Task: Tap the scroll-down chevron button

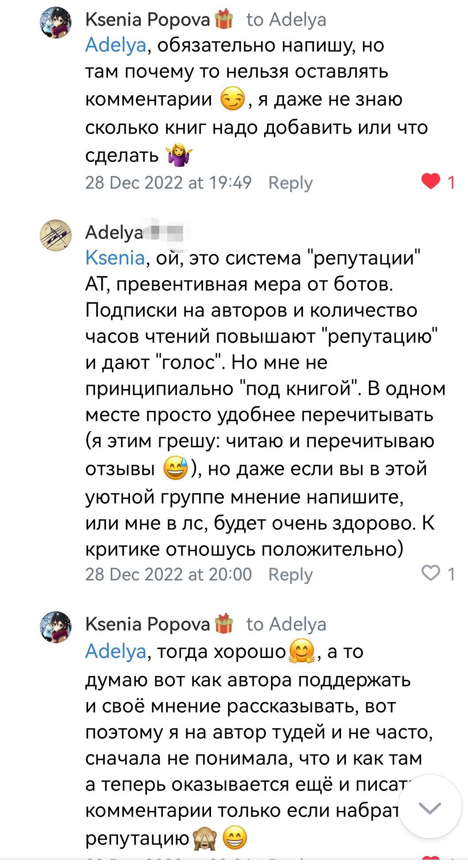Action: point(430,808)
